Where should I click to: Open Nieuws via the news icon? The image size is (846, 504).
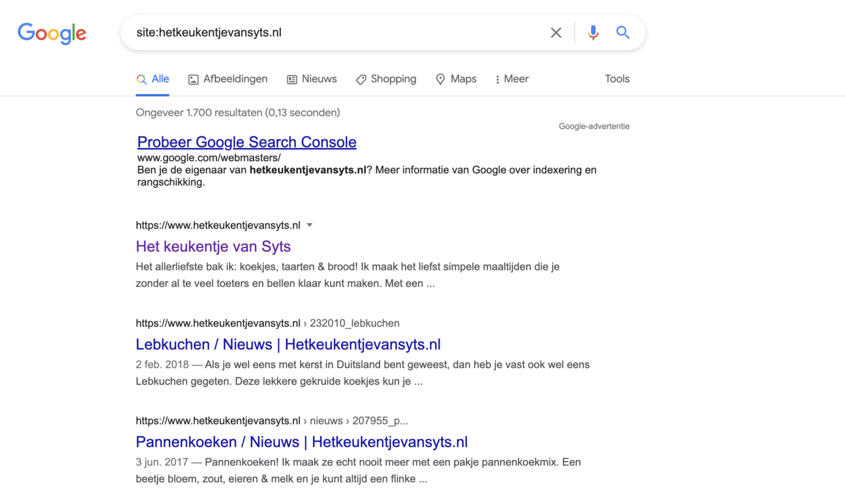[x=291, y=79]
